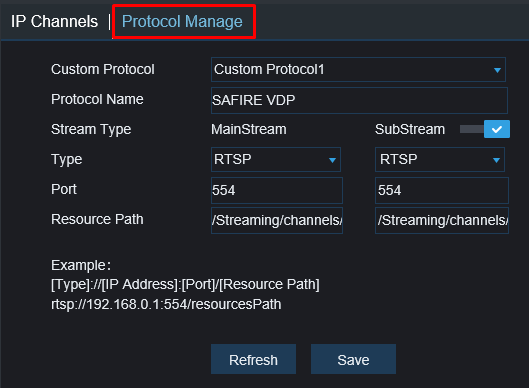Open the MainStream Type RTSP dropdown
The width and height of the screenshot is (529, 388).
coord(276,159)
